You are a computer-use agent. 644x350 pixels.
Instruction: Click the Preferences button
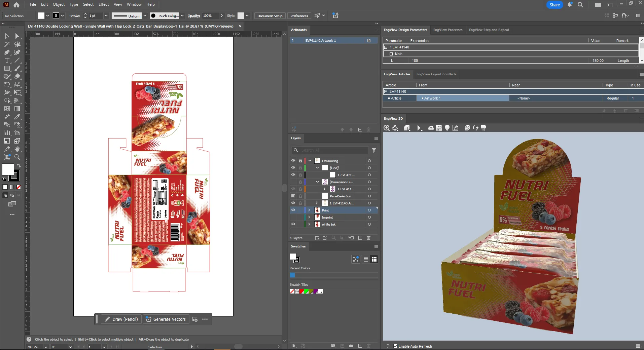(x=299, y=16)
